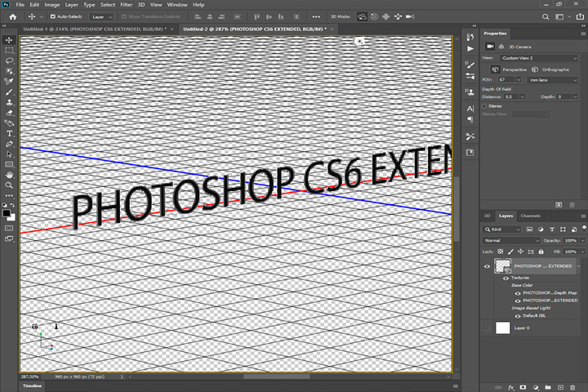The width and height of the screenshot is (588, 392).
Task: Open the Distance value dropdown arrow
Action: pos(522,97)
